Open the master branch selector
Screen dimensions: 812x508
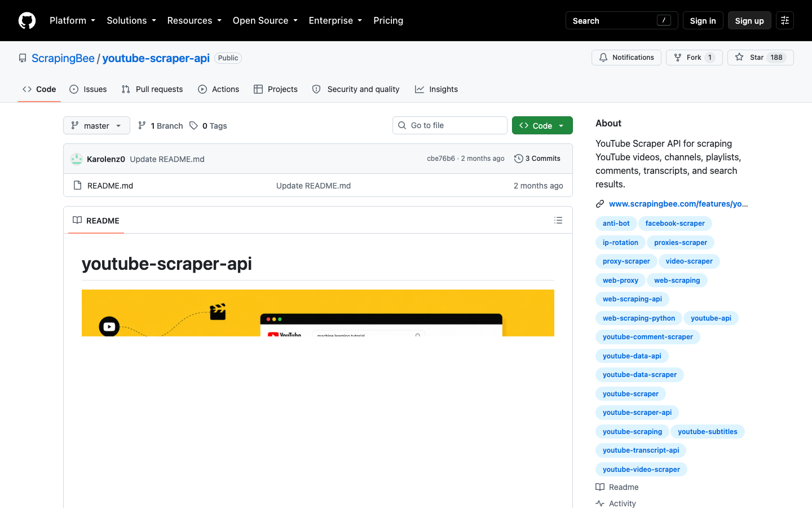[x=96, y=125]
